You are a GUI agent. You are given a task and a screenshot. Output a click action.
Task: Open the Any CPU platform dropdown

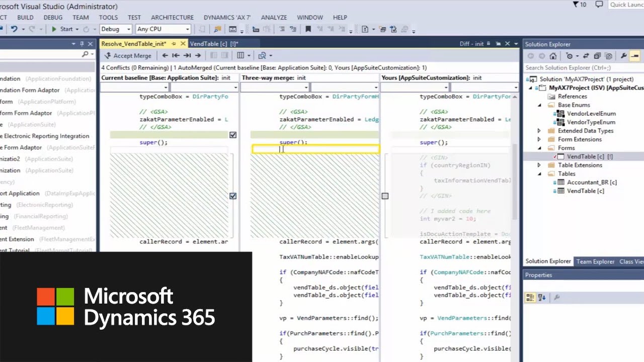(163, 29)
